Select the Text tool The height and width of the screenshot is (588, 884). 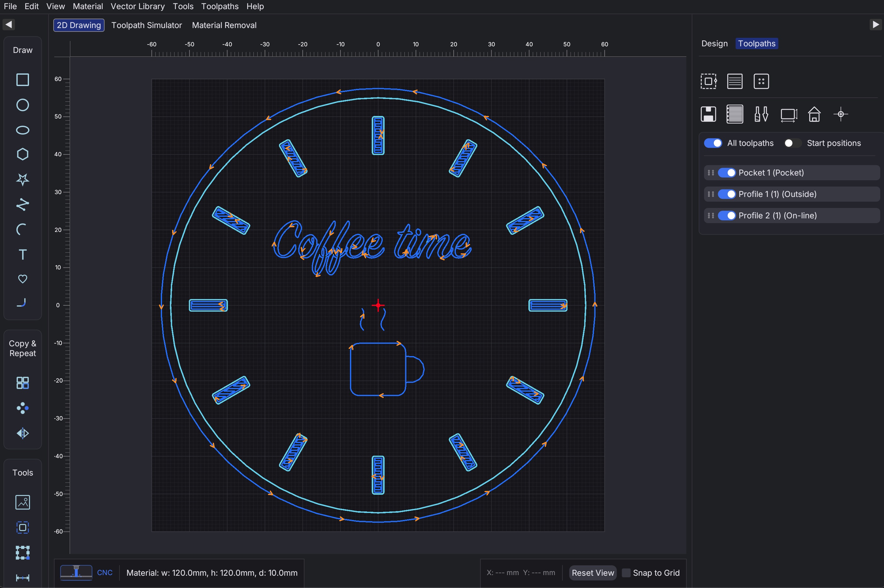click(x=22, y=255)
